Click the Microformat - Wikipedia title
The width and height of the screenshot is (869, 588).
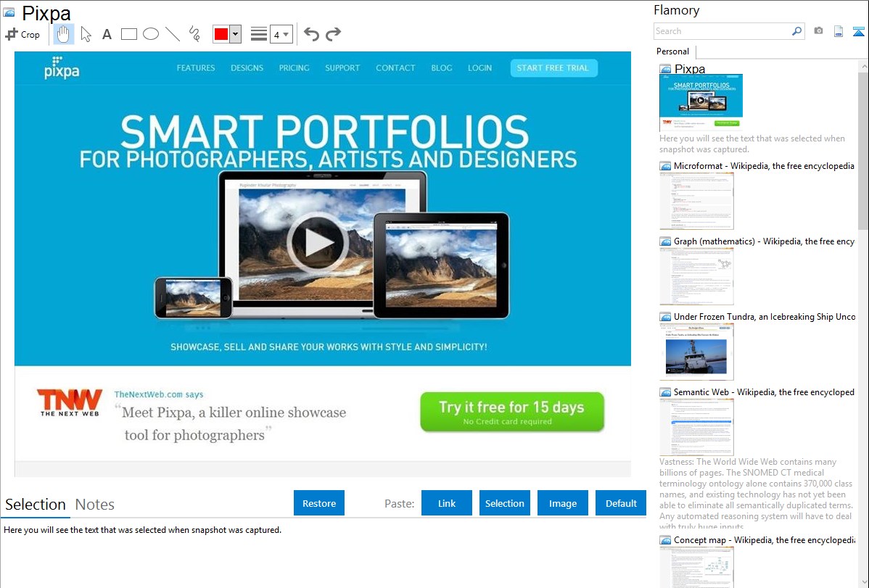[x=765, y=166]
